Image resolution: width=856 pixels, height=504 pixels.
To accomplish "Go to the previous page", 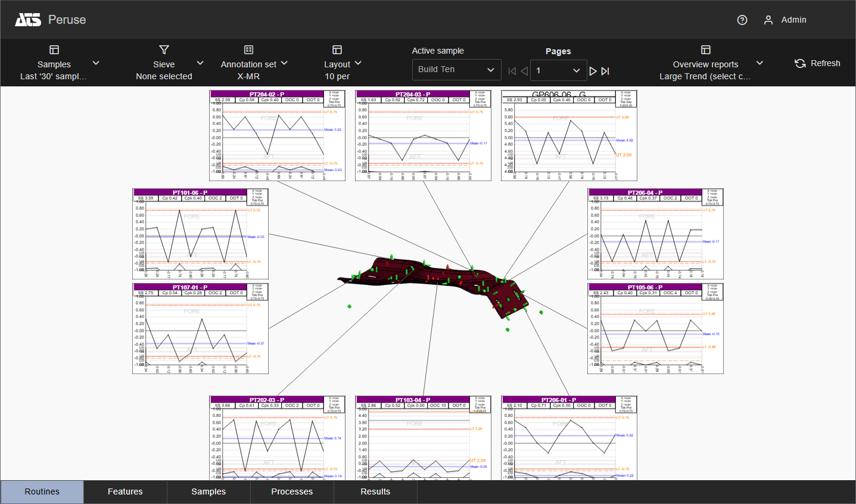I will click(x=524, y=71).
